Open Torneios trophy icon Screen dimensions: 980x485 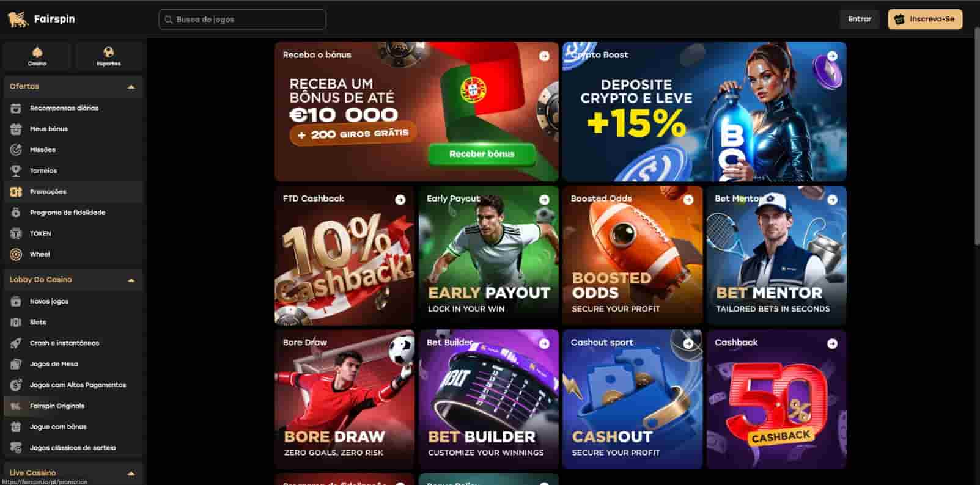pyautogui.click(x=16, y=170)
